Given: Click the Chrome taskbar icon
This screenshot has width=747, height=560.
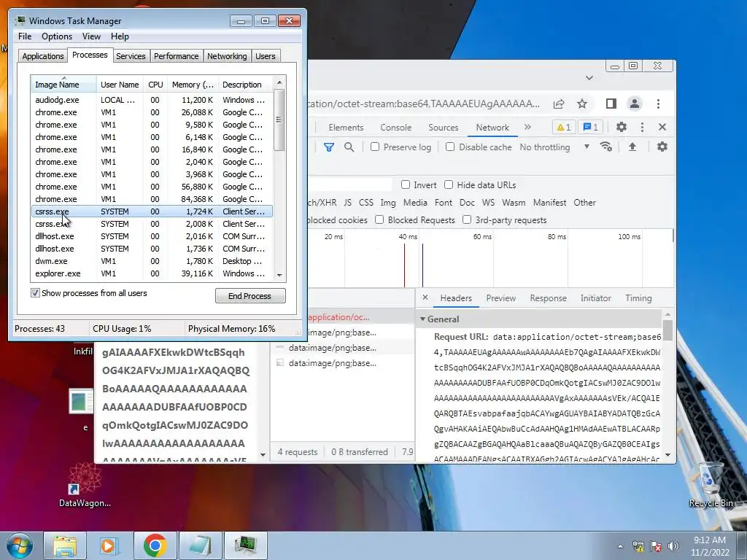Looking at the screenshot, I should point(155,545).
